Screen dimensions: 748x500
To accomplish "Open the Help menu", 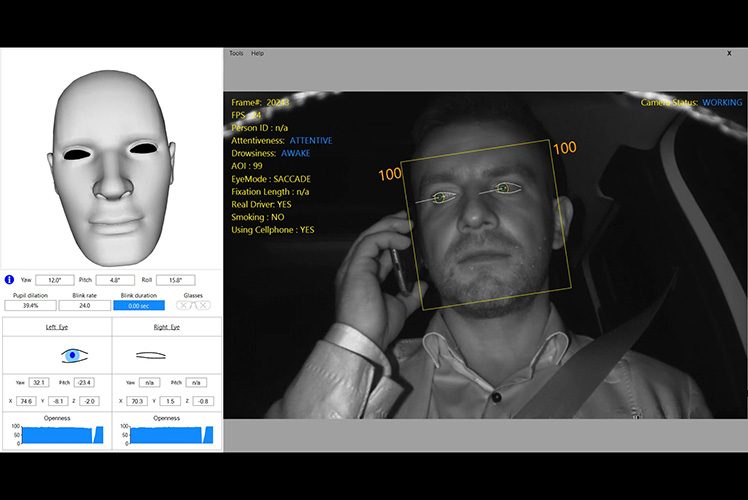I will click(258, 53).
